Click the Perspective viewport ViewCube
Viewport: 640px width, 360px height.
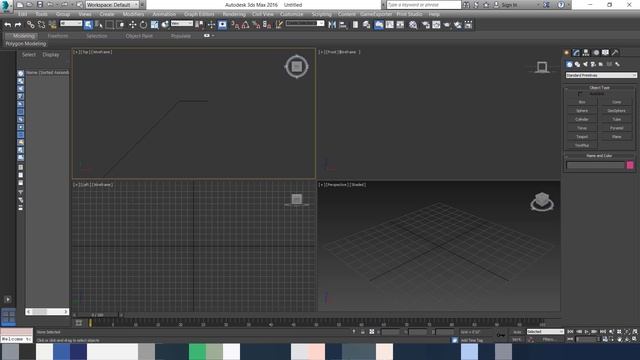coord(542,202)
